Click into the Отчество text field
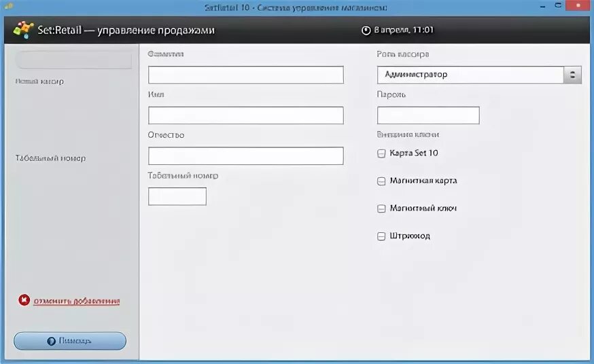This screenshot has width=594, height=364. (x=246, y=156)
